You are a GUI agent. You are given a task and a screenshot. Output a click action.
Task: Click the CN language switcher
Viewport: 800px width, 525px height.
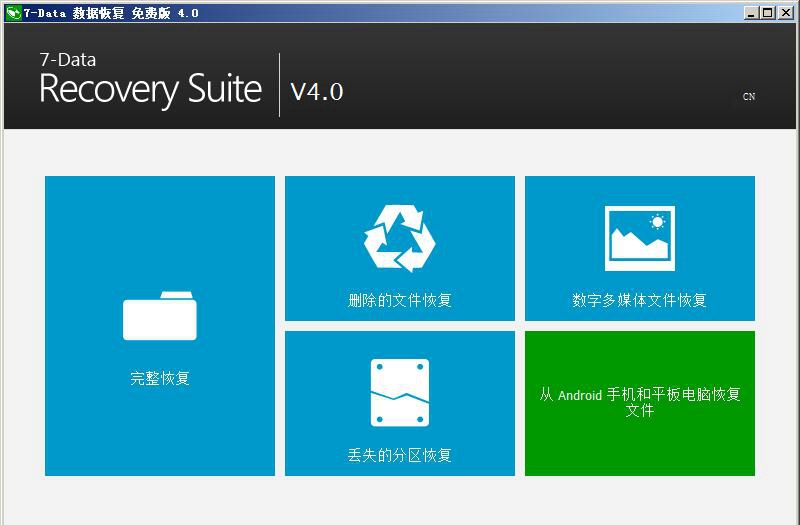[748, 96]
